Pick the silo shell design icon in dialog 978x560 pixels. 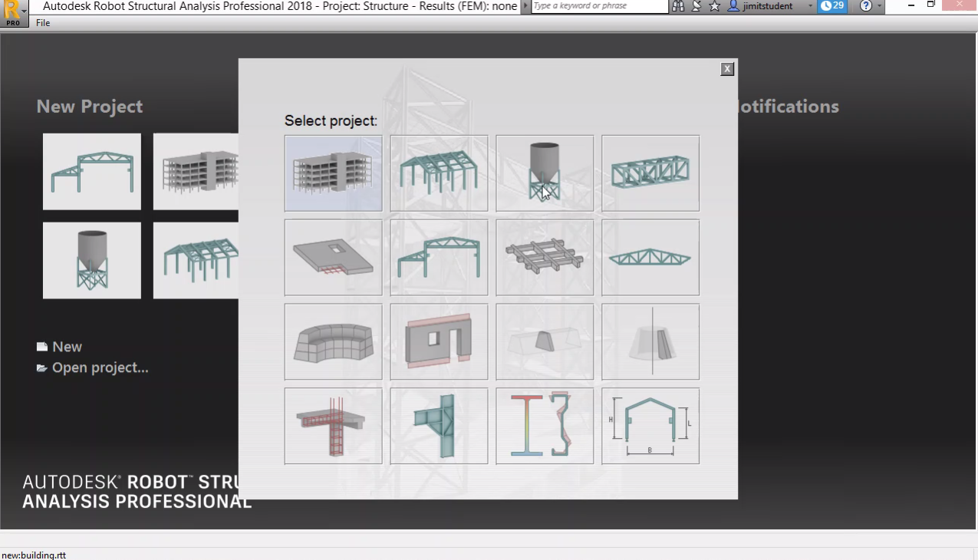(545, 173)
